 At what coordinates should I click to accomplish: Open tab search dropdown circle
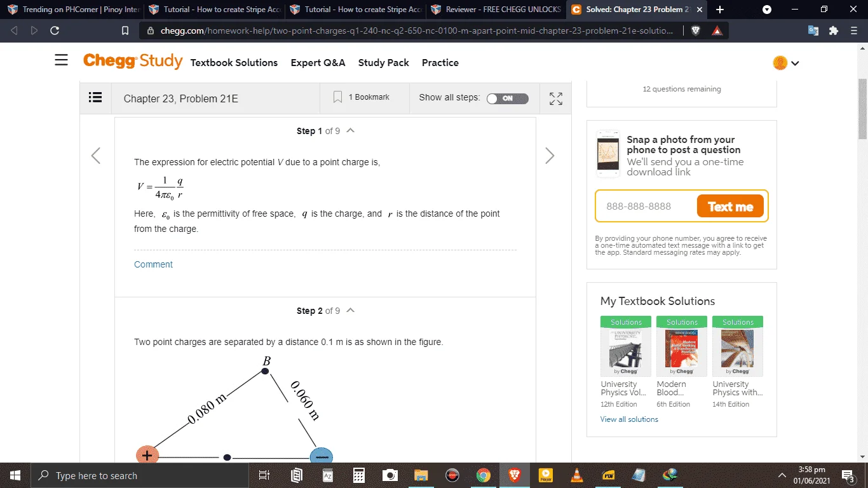(x=767, y=10)
